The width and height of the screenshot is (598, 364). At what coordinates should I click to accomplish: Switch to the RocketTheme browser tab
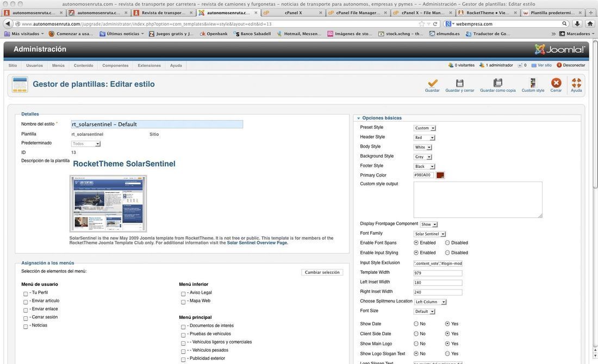[488, 12]
